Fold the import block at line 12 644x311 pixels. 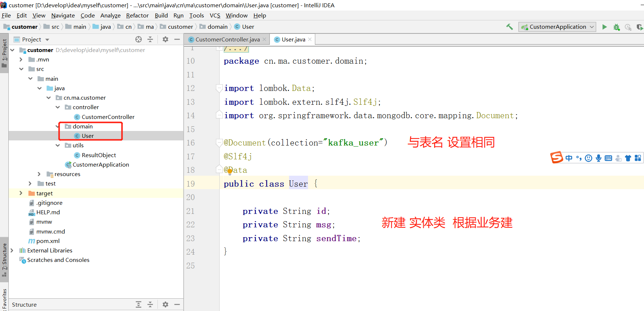pos(219,88)
